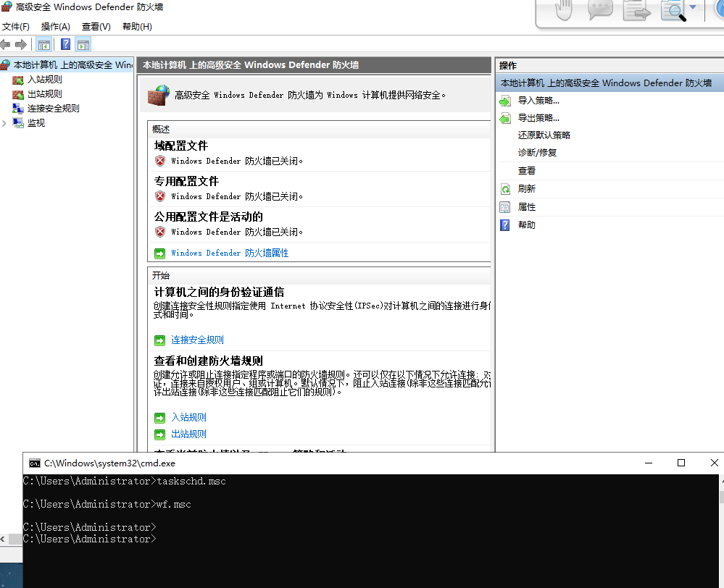Open the 文件(F) menu

pyautogui.click(x=16, y=27)
